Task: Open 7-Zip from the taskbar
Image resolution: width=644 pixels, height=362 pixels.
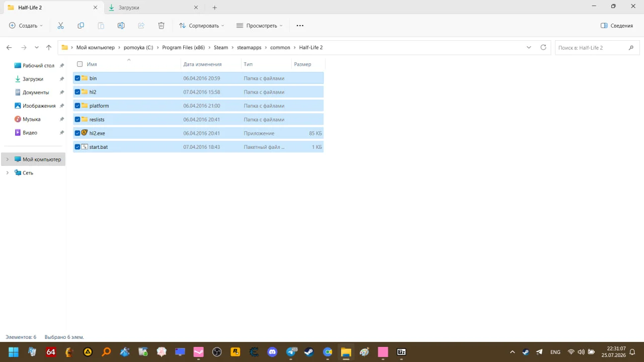Action: click(401, 352)
